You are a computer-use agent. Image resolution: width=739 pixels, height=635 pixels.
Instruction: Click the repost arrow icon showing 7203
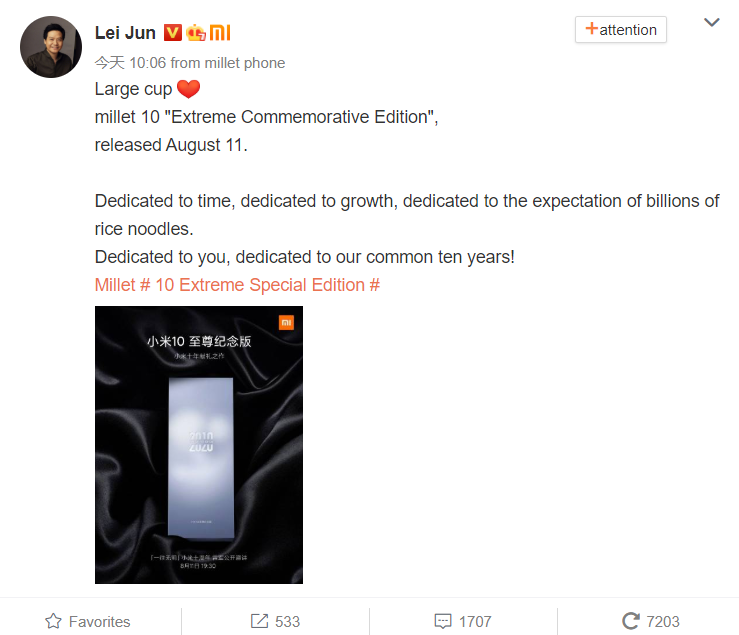631,621
